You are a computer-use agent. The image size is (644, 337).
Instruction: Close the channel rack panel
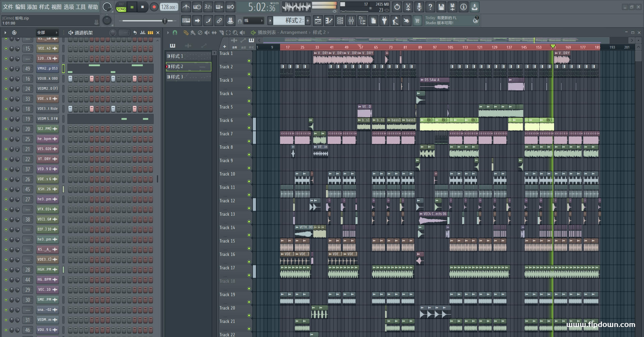pos(158,32)
